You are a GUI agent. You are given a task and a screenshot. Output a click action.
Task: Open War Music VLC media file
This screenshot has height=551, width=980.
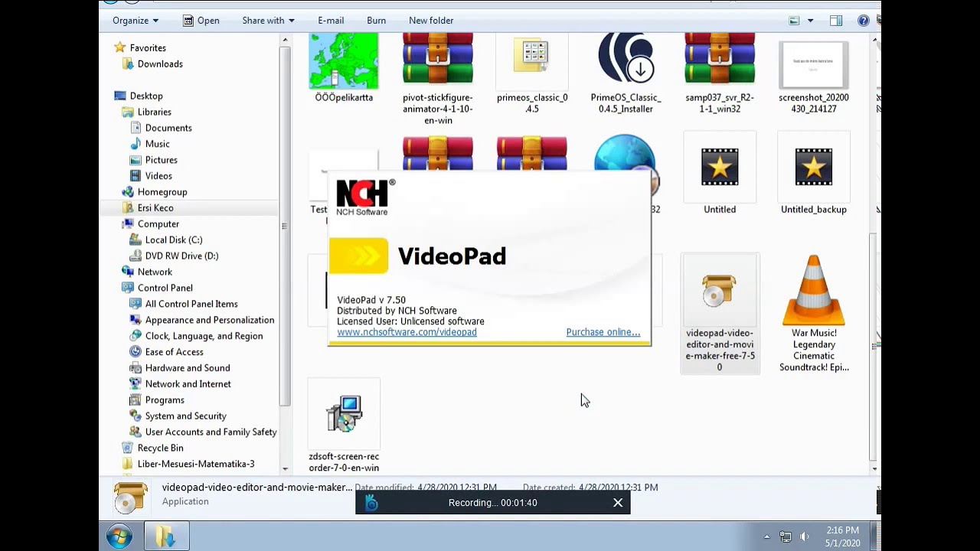(813, 314)
